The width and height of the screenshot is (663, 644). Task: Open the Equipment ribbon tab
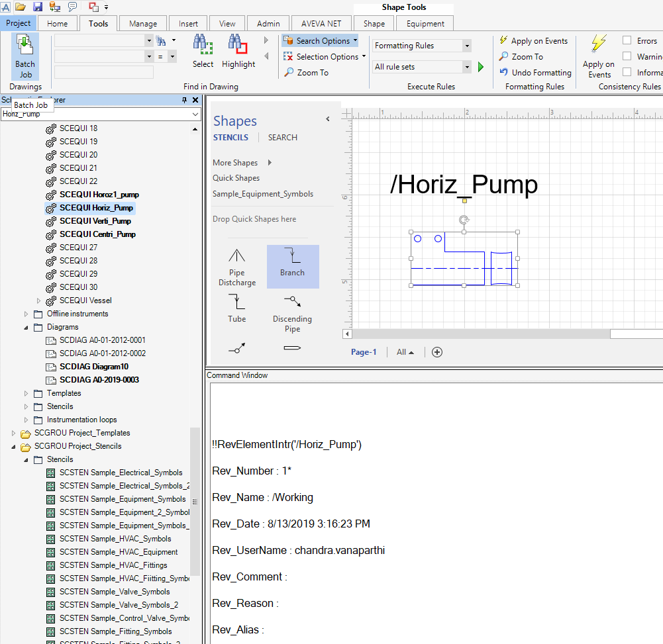coord(425,24)
